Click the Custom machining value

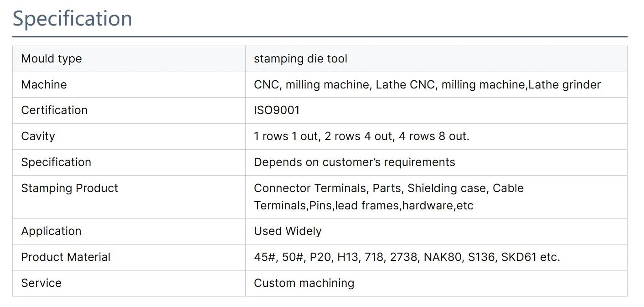[x=304, y=283]
